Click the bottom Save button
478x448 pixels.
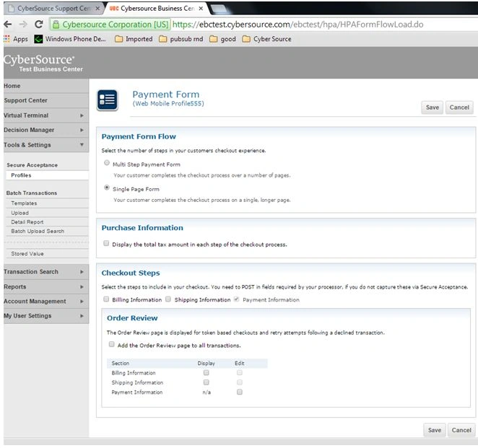coord(435,430)
